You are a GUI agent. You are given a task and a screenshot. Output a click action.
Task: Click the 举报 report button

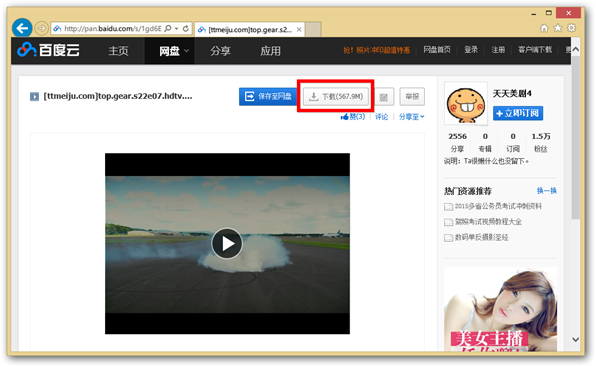click(x=412, y=96)
